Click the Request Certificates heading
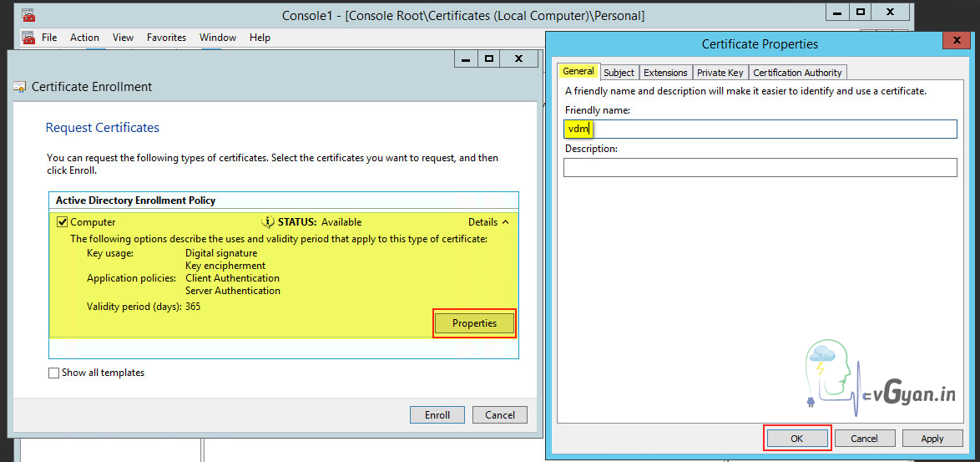Image resolution: width=980 pixels, height=462 pixels. point(103,128)
